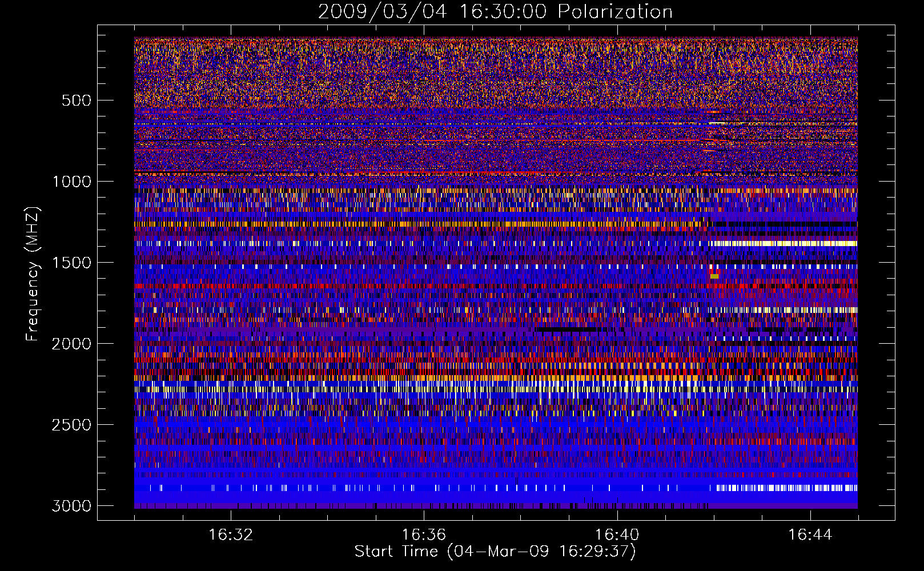Click the 16:44 time tick label
This screenshot has height=571, width=924.
point(810,535)
